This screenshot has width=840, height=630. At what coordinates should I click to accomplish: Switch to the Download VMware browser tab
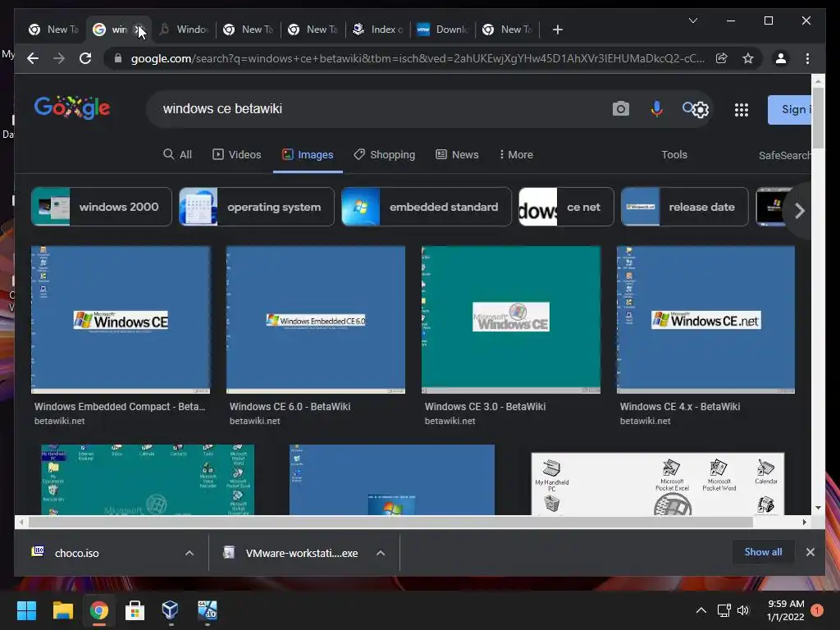pyautogui.click(x=442, y=30)
